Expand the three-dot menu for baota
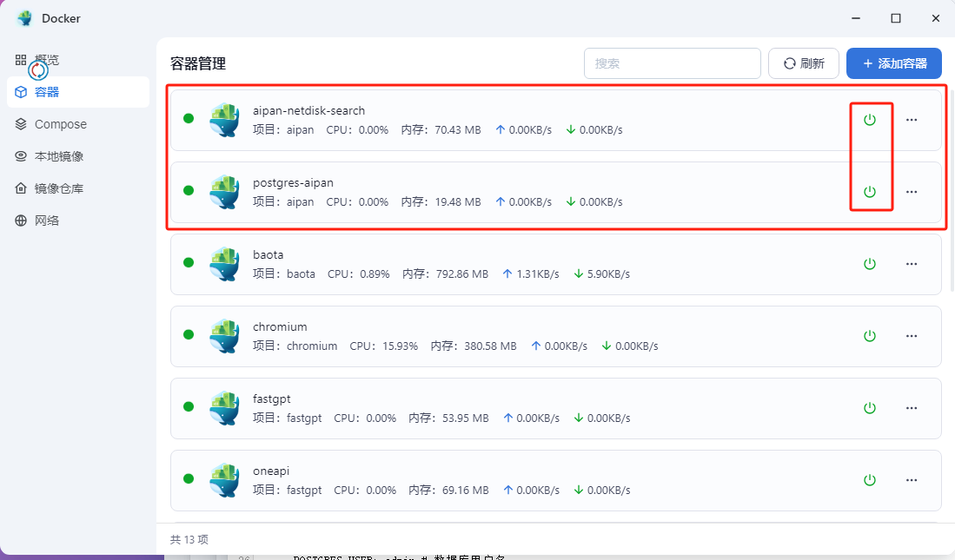Viewport: 955px width, 560px height. 912,264
